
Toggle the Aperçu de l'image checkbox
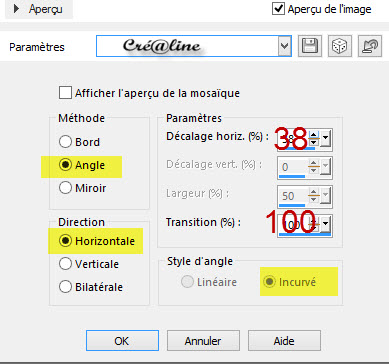pyautogui.click(x=278, y=8)
